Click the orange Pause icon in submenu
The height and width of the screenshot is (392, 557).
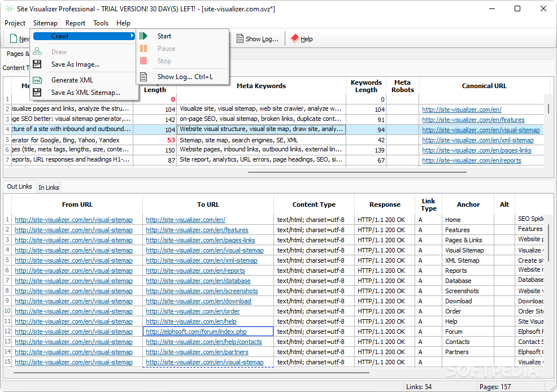pyautogui.click(x=143, y=48)
